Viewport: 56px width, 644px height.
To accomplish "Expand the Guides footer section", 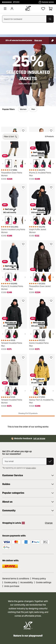I will point(28,484).
